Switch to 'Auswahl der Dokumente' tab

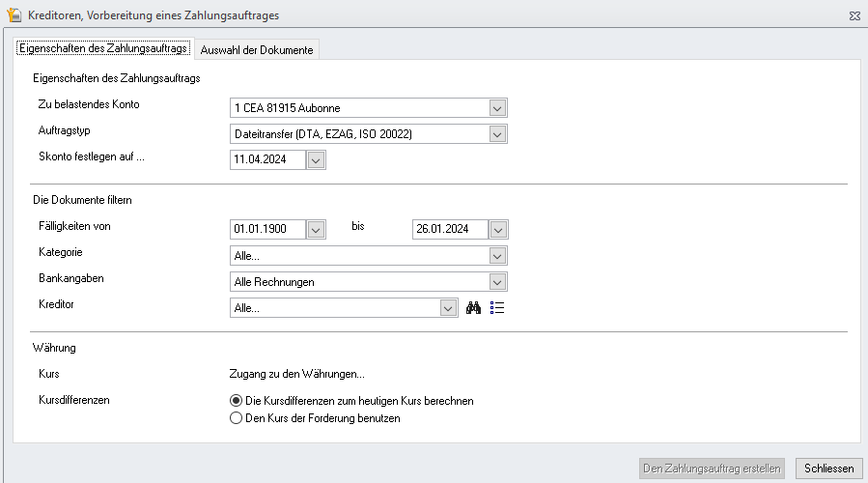coord(257,50)
